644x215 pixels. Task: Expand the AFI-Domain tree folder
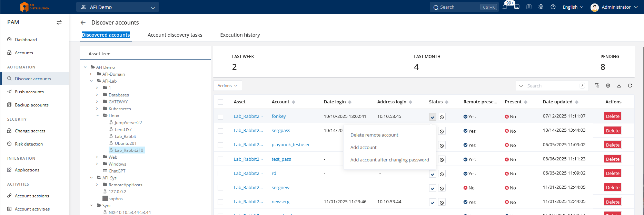(91, 74)
